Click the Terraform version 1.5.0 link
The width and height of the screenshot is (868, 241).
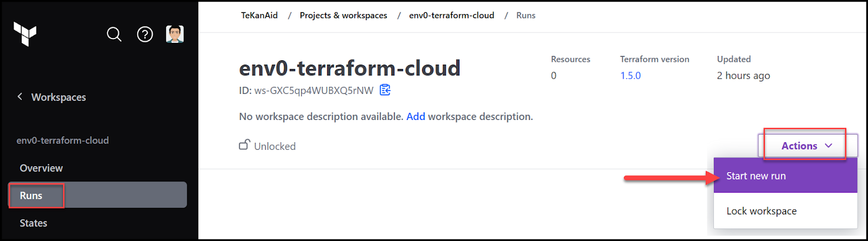point(630,76)
